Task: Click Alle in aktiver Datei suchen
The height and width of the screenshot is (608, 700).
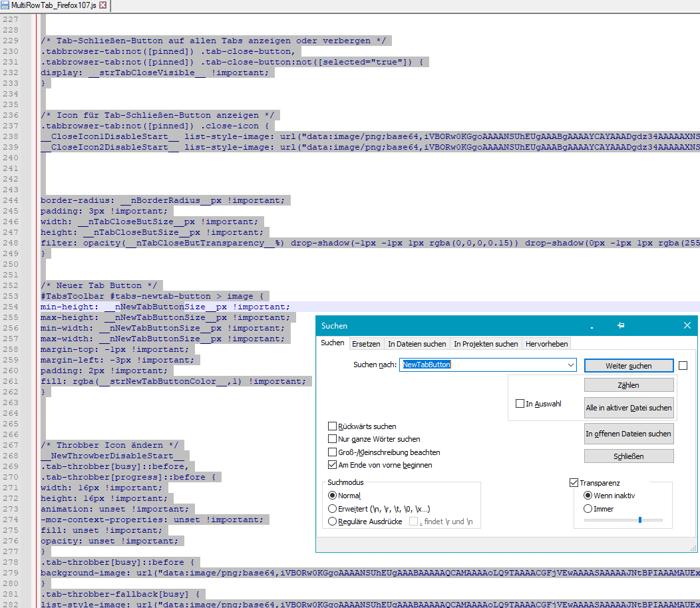Action: click(x=629, y=408)
